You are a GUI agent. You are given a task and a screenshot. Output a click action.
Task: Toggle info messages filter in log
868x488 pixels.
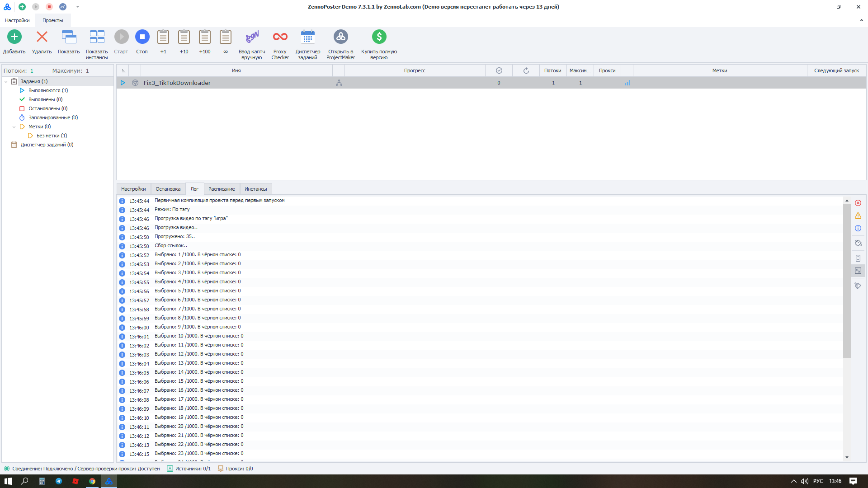858,228
